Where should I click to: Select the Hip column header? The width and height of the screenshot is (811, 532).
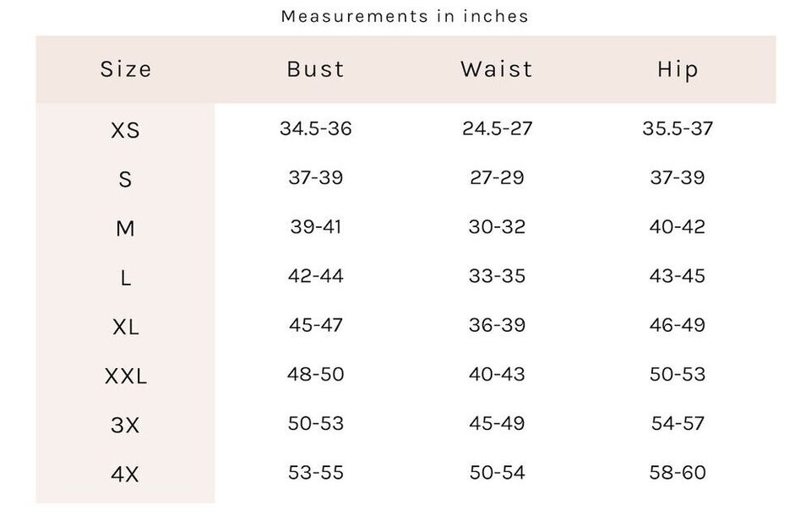[678, 70]
